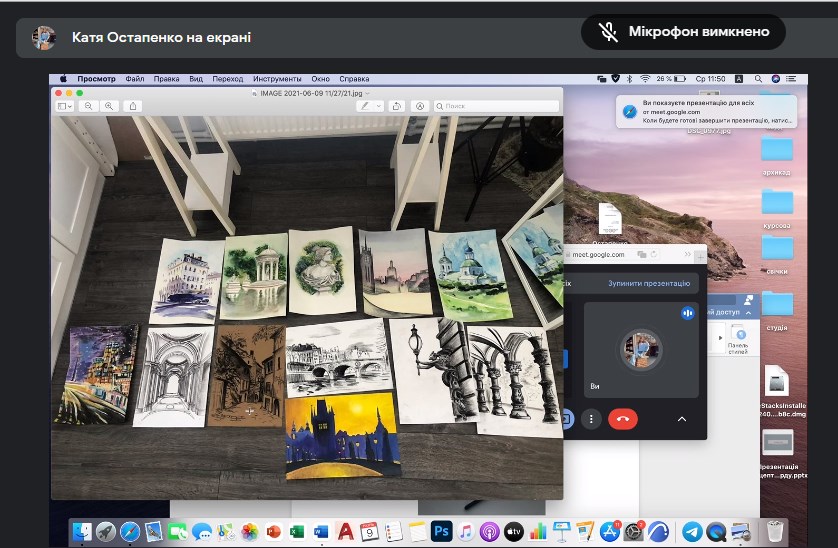Click the Поиск search field in Preview
838x548 pixels.
490,105
